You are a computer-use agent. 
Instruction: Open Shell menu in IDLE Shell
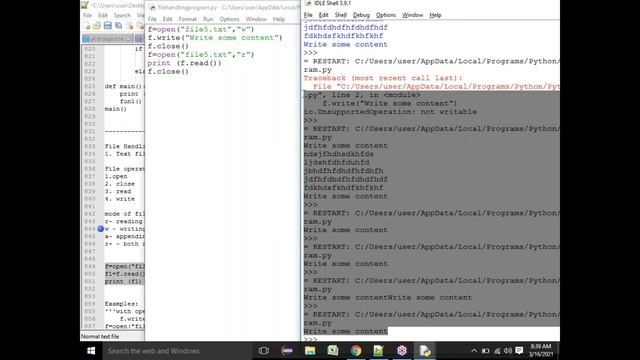tap(340, 15)
